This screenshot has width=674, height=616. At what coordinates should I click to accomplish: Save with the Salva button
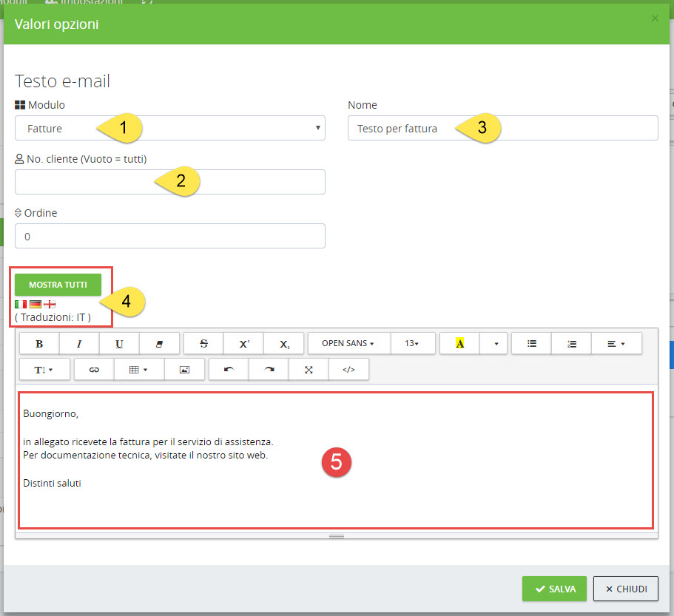pyautogui.click(x=554, y=589)
